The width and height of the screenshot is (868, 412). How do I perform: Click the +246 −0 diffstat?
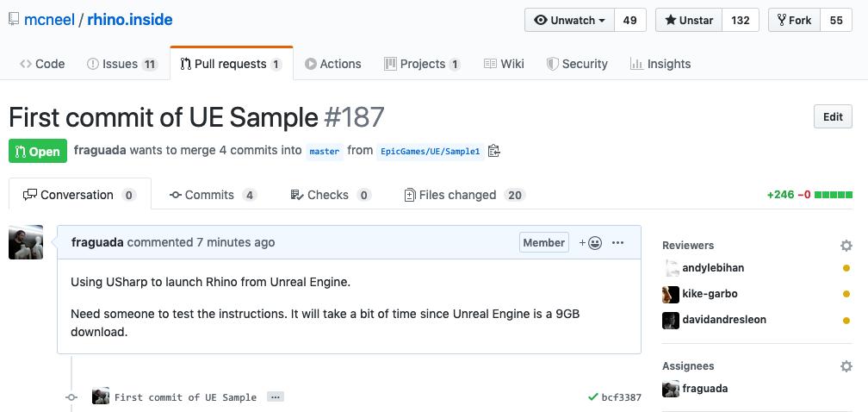pos(809,195)
